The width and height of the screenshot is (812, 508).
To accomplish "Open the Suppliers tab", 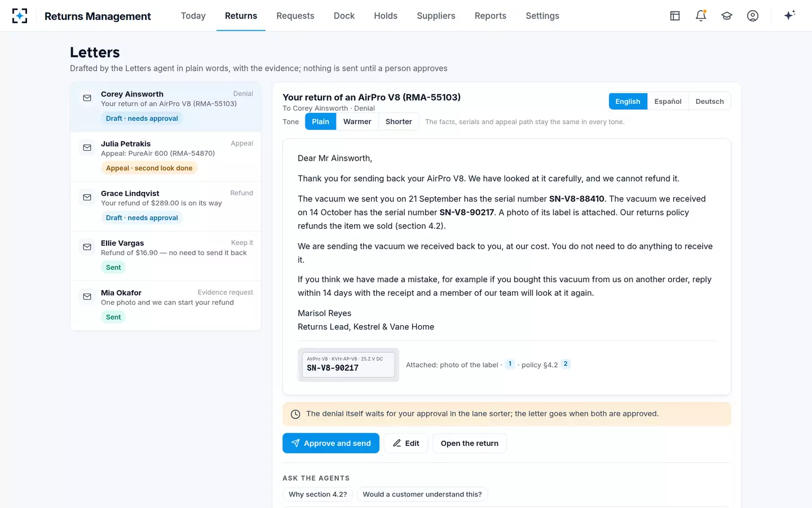I will (436, 16).
